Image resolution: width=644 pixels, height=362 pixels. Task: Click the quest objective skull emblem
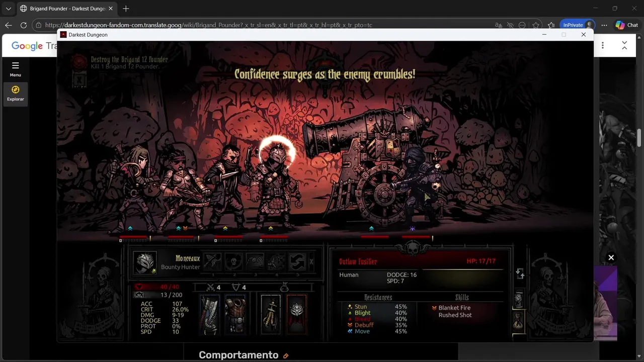(79, 62)
